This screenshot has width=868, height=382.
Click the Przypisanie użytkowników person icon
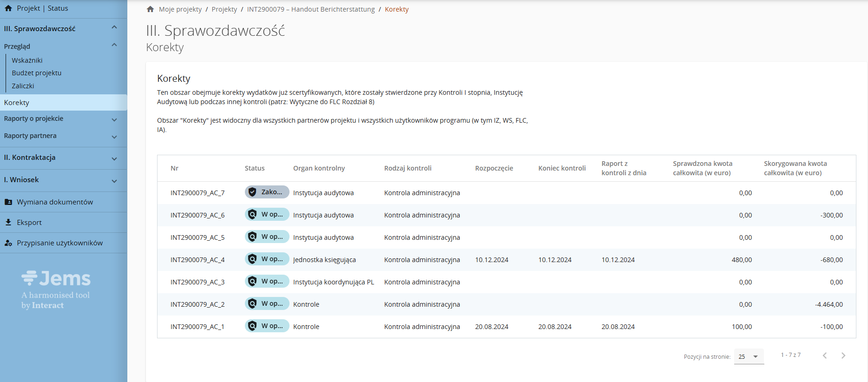pos(8,243)
